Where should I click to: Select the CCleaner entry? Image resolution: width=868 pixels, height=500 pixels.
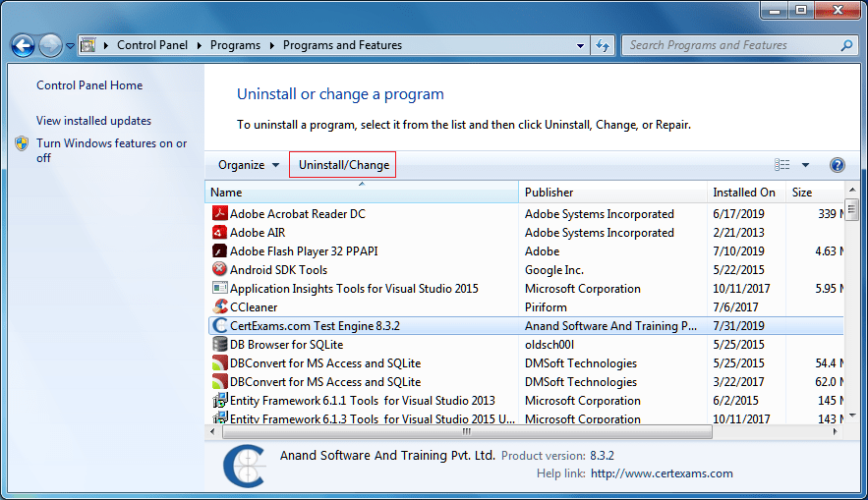[254, 306]
